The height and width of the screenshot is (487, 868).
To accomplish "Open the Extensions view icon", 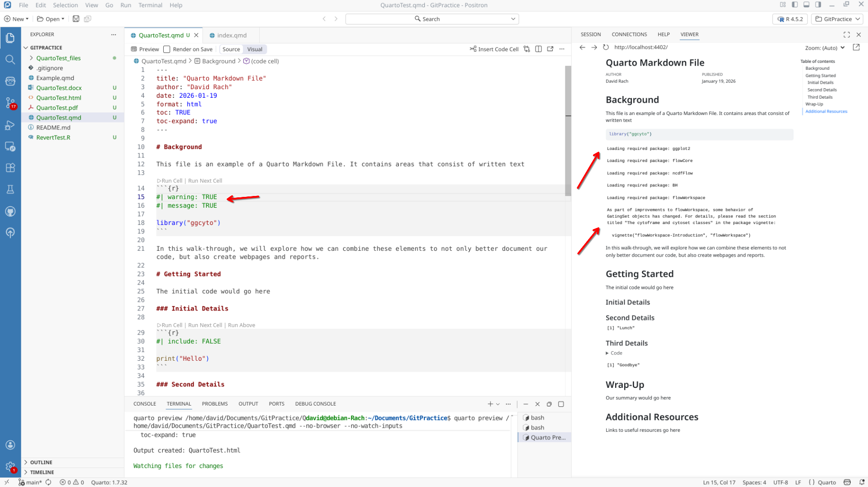I will [10, 168].
